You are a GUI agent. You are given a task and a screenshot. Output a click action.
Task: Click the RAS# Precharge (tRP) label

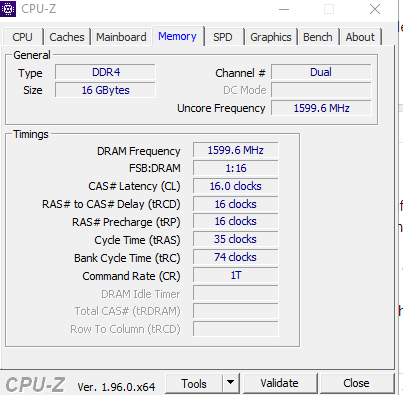126,222
